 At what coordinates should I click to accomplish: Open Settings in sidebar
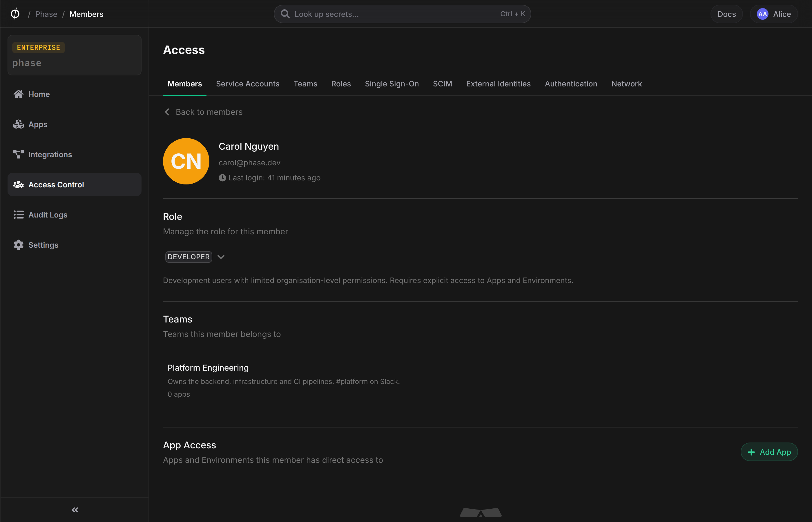click(75, 245)
